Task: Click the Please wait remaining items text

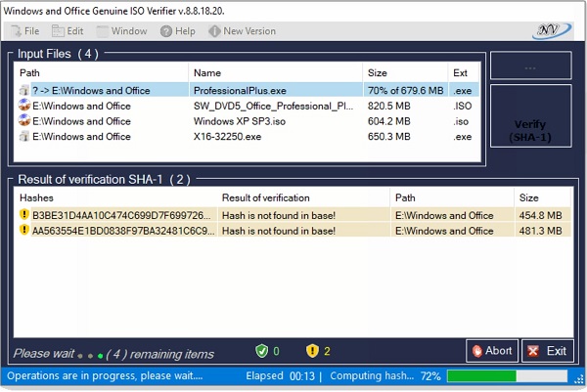Action: tap(113, 354)
